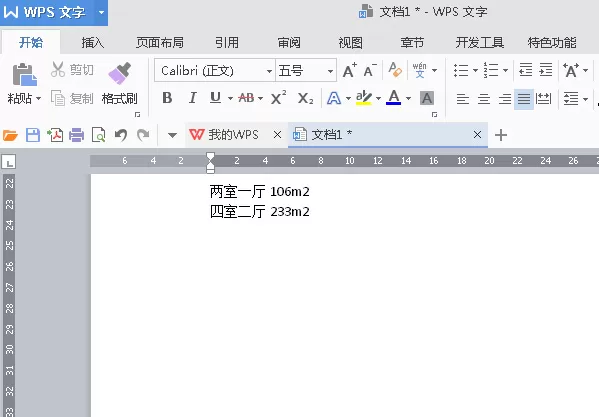Increase font size with A+ icon
The width and height of the screenshot is (599, 417).
pyautogui.click(x=350, y=71)
